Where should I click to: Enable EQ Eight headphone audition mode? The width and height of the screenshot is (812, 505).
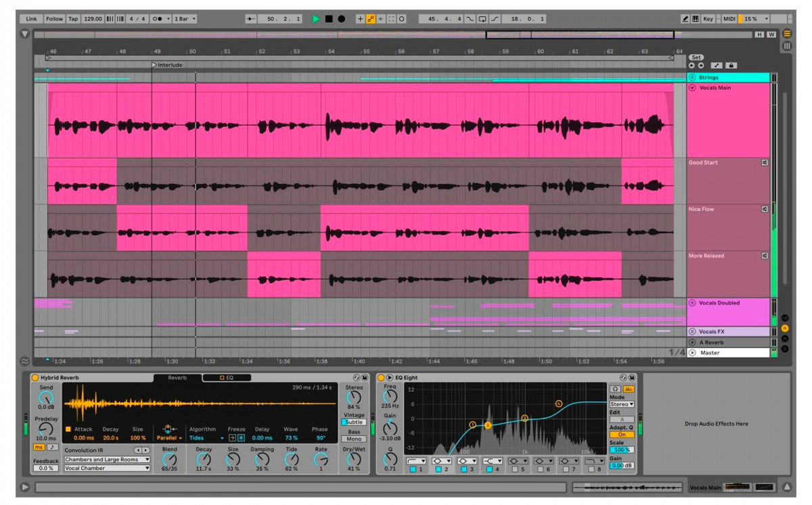(615, 389)
